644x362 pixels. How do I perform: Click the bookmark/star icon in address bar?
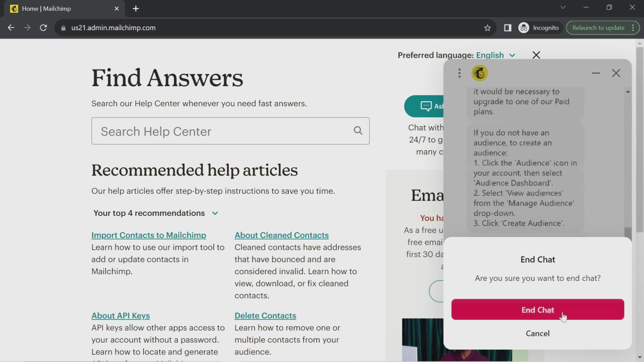coord(487,28)
